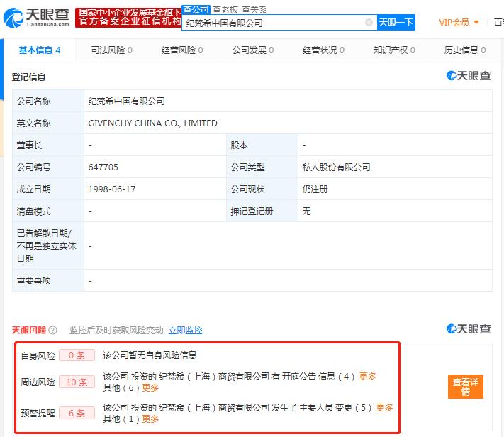Click the company number 647705
Viewport: 504px width, 437px height.
(x=103, y=167)
